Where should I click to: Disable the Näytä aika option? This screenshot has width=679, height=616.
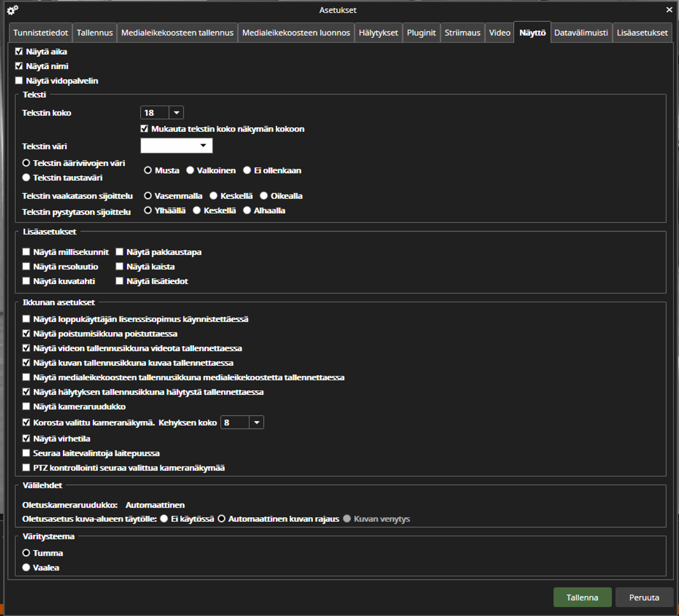19,51
